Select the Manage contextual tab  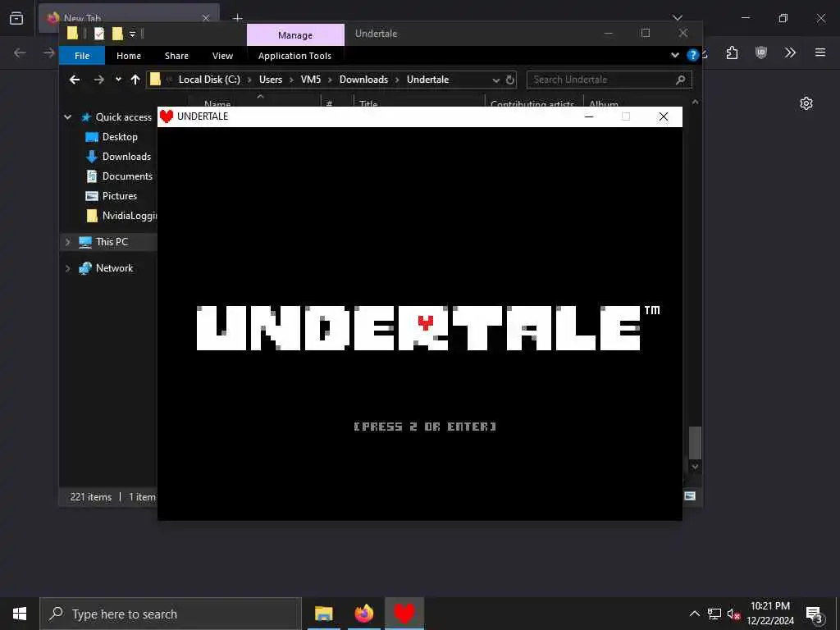(x=295, y=34)
